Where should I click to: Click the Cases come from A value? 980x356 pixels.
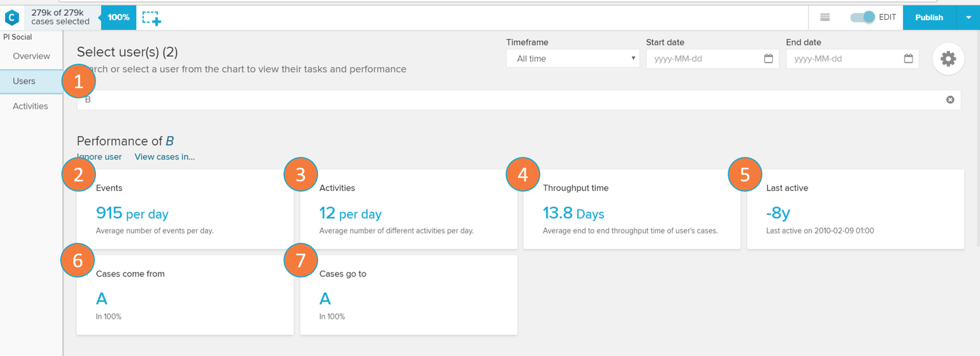tap(102, 299)
